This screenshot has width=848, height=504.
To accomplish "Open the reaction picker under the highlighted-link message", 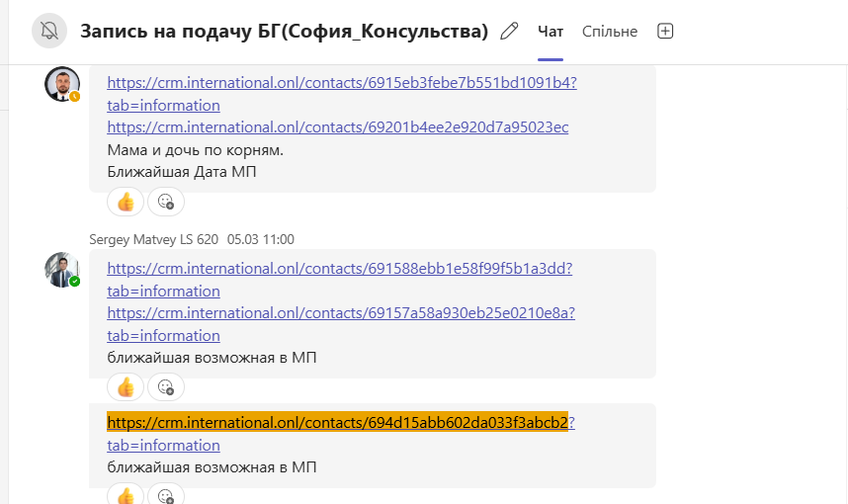I will 166,495.
